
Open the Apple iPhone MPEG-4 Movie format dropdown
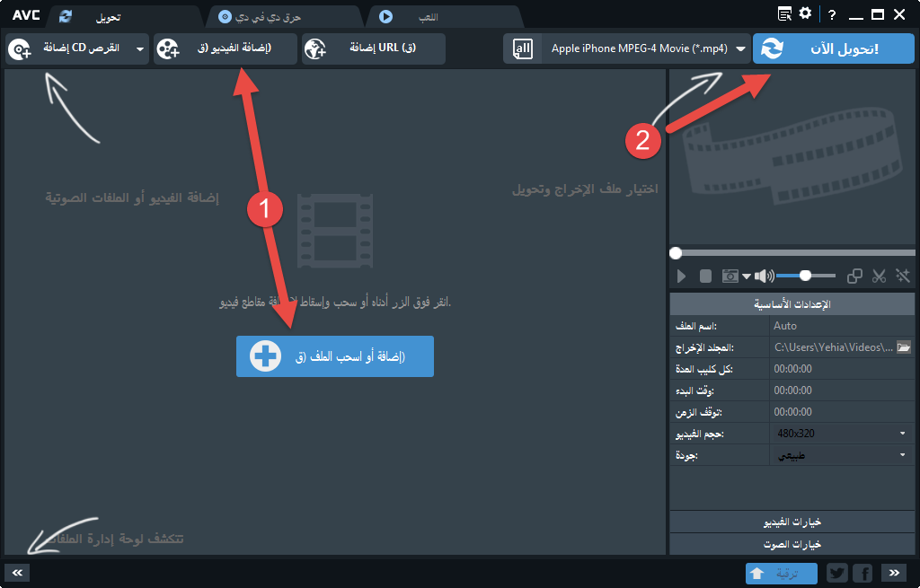point(741,48)
